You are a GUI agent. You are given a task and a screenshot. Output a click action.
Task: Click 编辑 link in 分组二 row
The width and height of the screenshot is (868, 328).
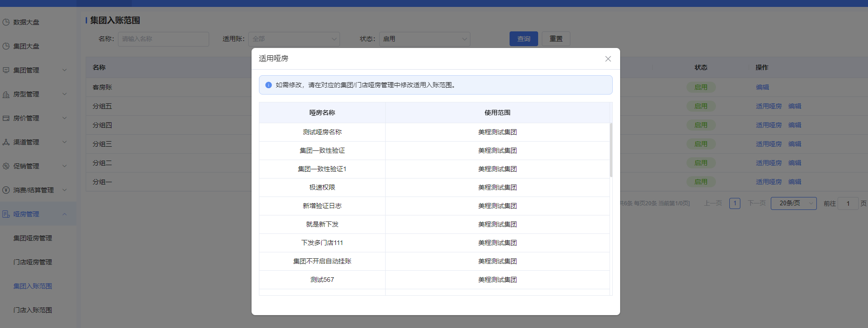pos(795,163)
